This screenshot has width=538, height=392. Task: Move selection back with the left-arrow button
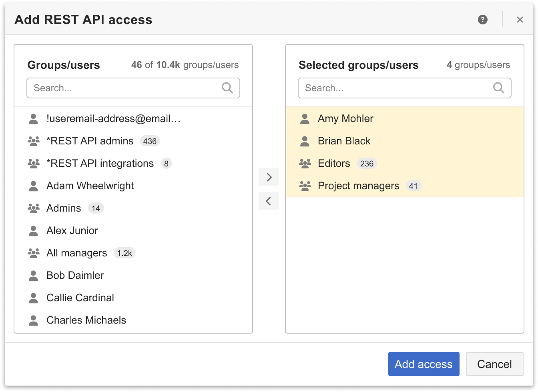point(269,201)
